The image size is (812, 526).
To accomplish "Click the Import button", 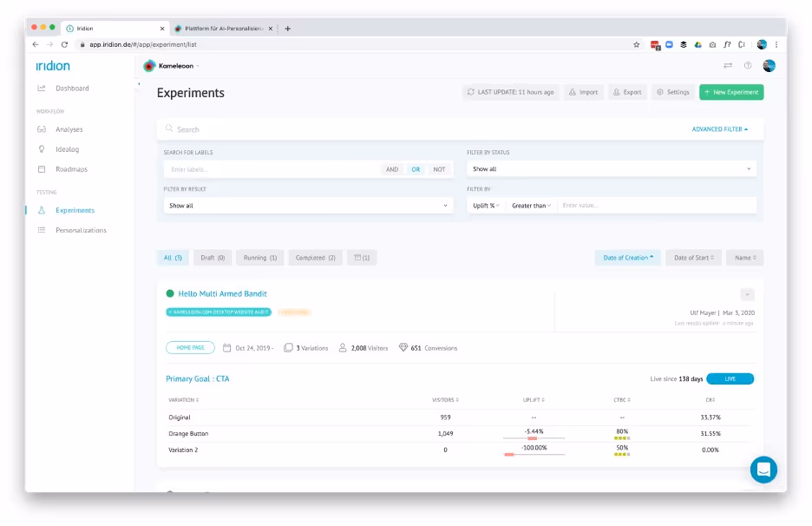I will coord(583,92).
